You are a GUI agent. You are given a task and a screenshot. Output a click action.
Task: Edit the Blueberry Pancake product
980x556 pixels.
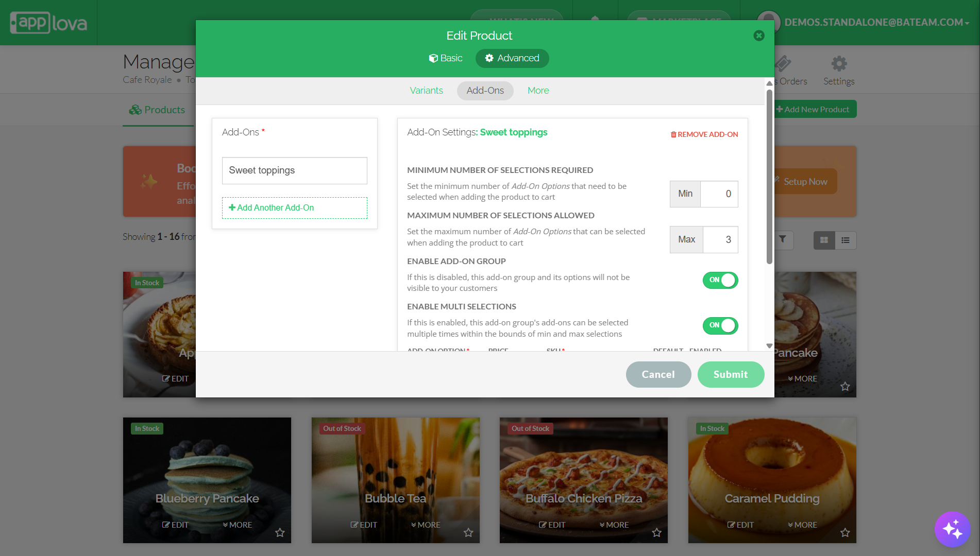175,525
